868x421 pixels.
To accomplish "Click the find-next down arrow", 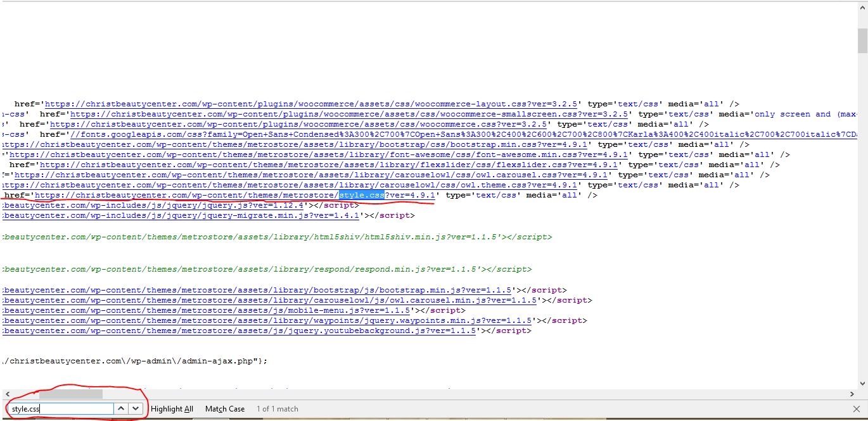I will click(135, 408).
